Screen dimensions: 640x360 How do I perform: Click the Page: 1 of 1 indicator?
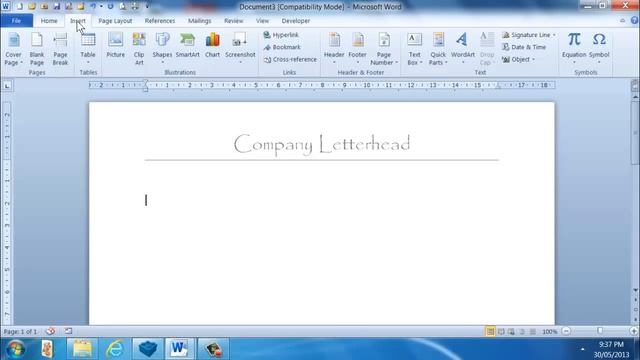pos(20,332)
